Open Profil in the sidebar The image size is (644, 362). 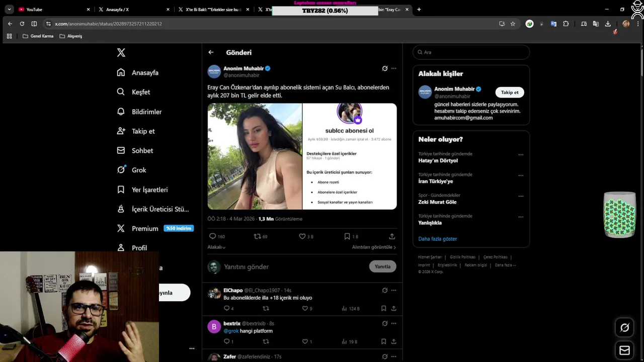click(x=132, y=247)
